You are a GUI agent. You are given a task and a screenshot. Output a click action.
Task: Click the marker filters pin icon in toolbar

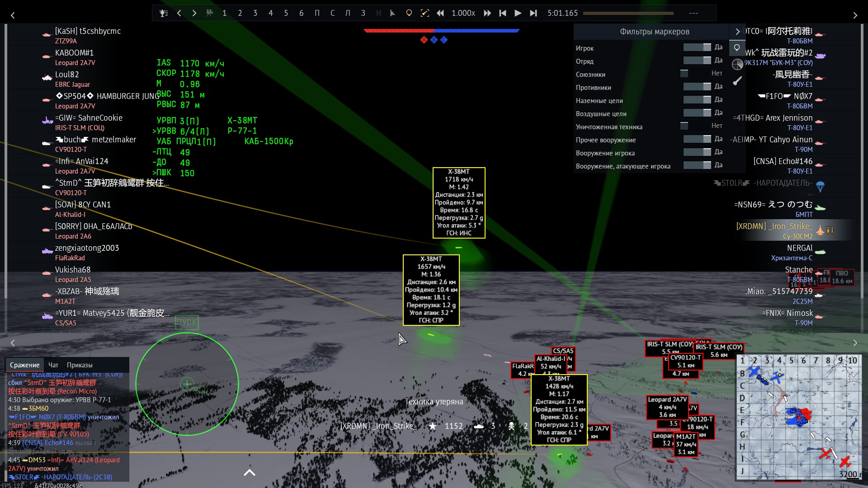tap(409, 13)
